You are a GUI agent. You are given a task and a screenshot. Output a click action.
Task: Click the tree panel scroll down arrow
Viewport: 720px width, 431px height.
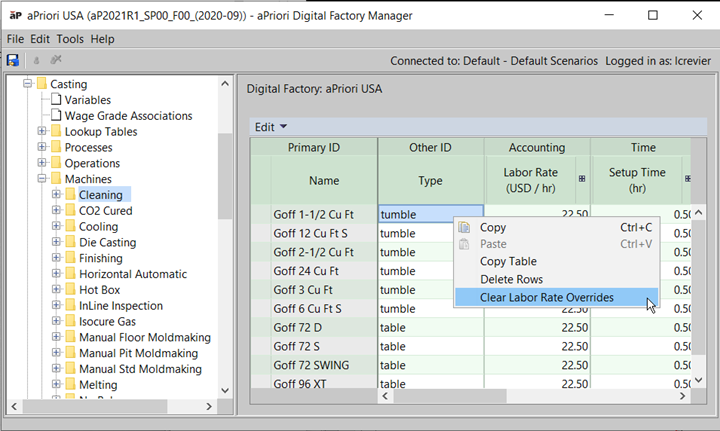pyautogui.click(x=225, y=391)
